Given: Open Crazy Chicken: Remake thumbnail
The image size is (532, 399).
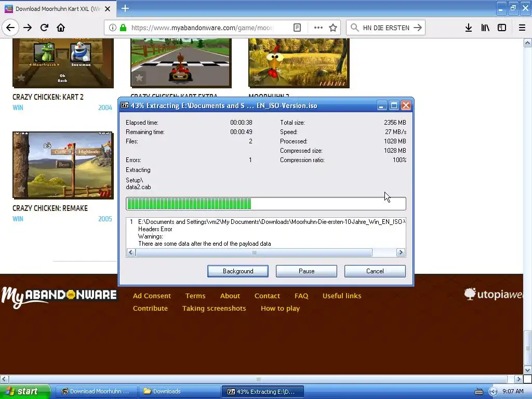Looking at the screenshot, I should [63, 165].
